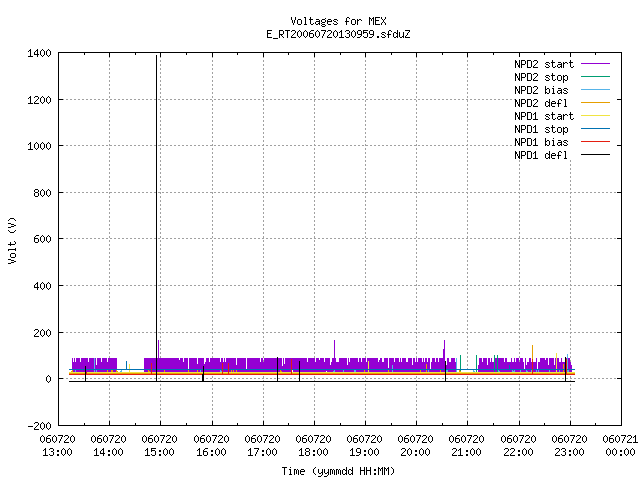
Task: Click the 800 y-axis tick label
Action: coord(42,193)
